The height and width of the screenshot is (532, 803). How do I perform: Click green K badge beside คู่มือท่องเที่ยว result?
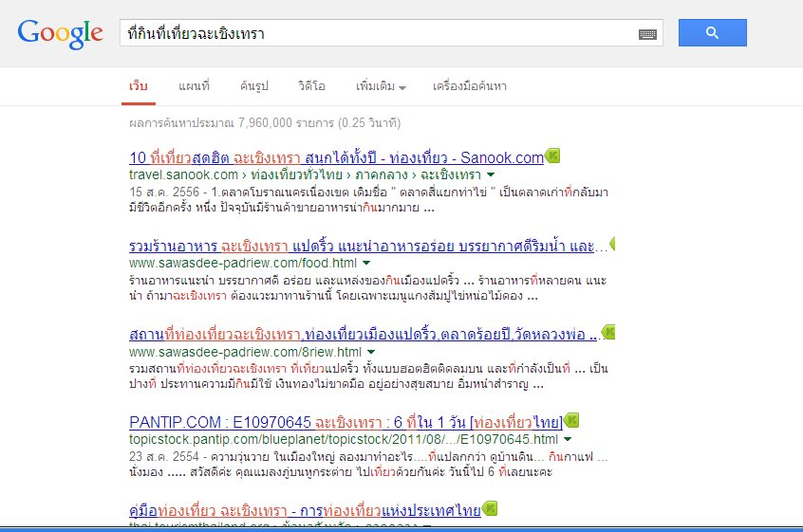click(490, 508)
